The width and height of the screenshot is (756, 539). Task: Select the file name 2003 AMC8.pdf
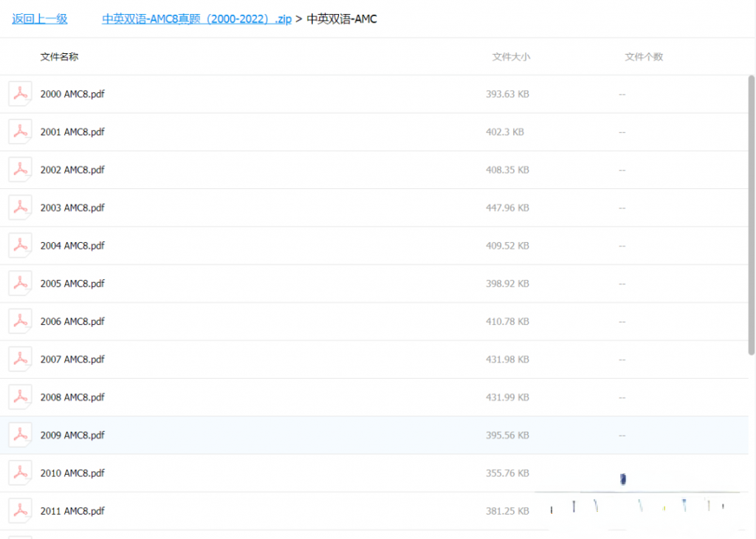pyautogui.click(x=72, y=207)
